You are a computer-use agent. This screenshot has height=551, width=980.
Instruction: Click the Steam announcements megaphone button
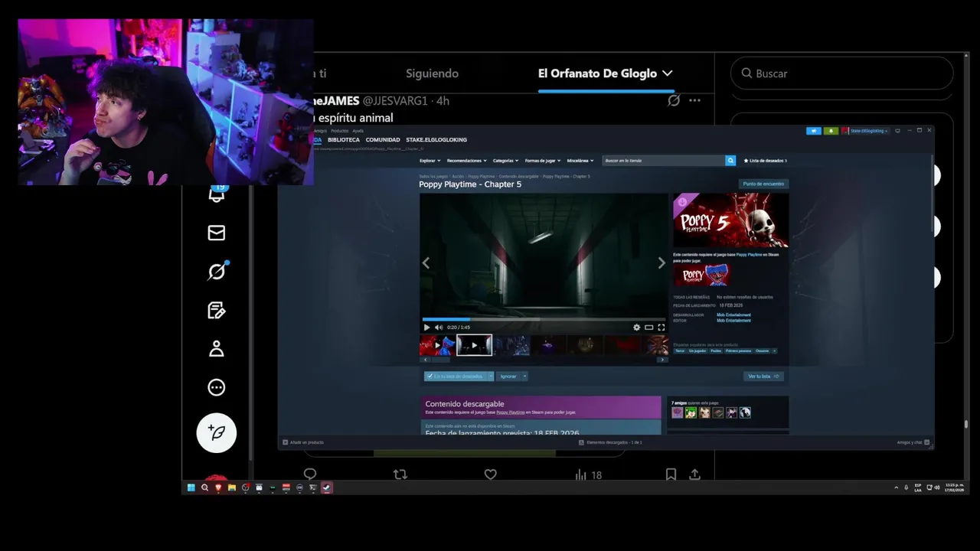click(x=813, y=131)
